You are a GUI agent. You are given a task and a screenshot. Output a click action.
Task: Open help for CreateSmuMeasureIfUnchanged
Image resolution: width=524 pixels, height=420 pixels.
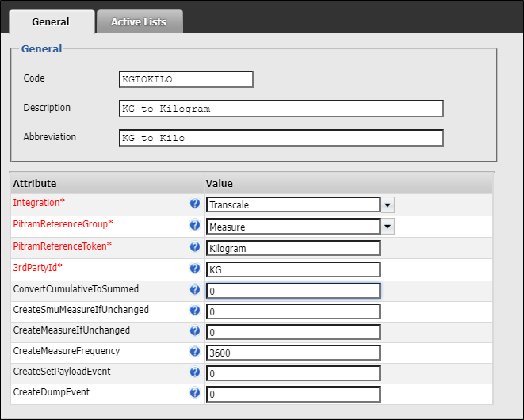point(194,311)
